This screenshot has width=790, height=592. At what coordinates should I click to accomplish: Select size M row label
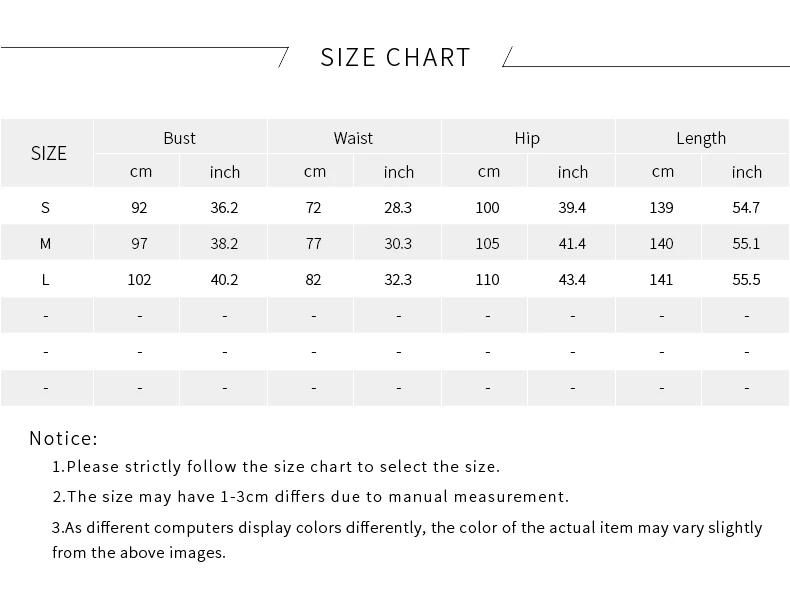point(45,244)
